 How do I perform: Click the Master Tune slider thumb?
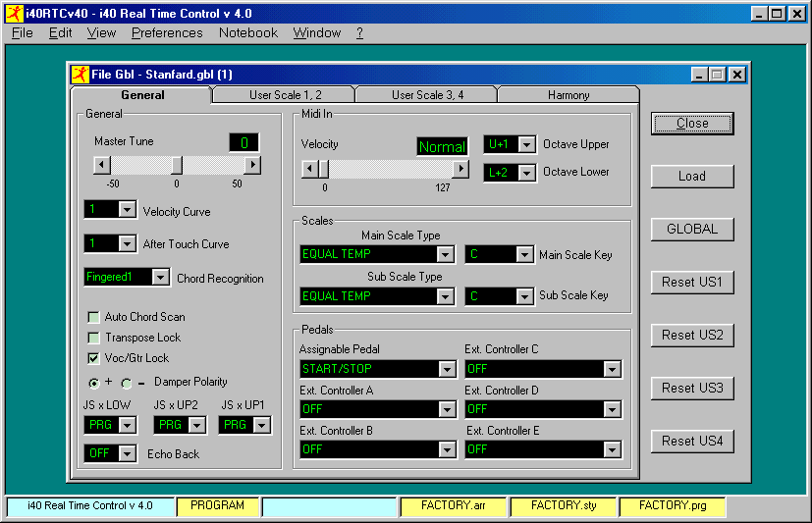[177, 165]
